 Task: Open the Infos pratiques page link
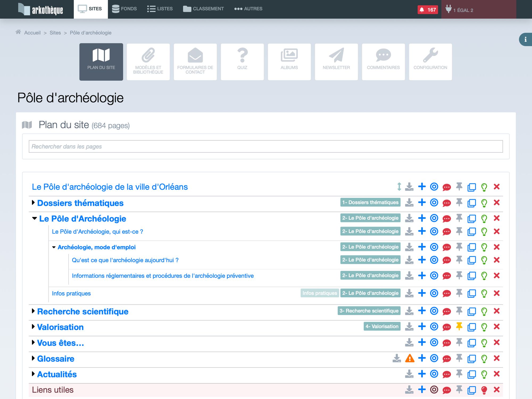[x=71, y=293]
